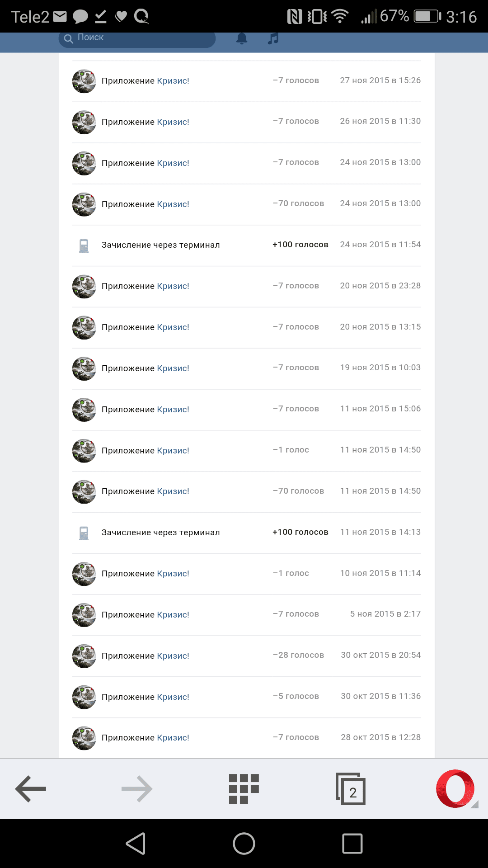Tap the notifications bell icon
This screenshot has width=488, height=868.
click(x=242, y=38)
